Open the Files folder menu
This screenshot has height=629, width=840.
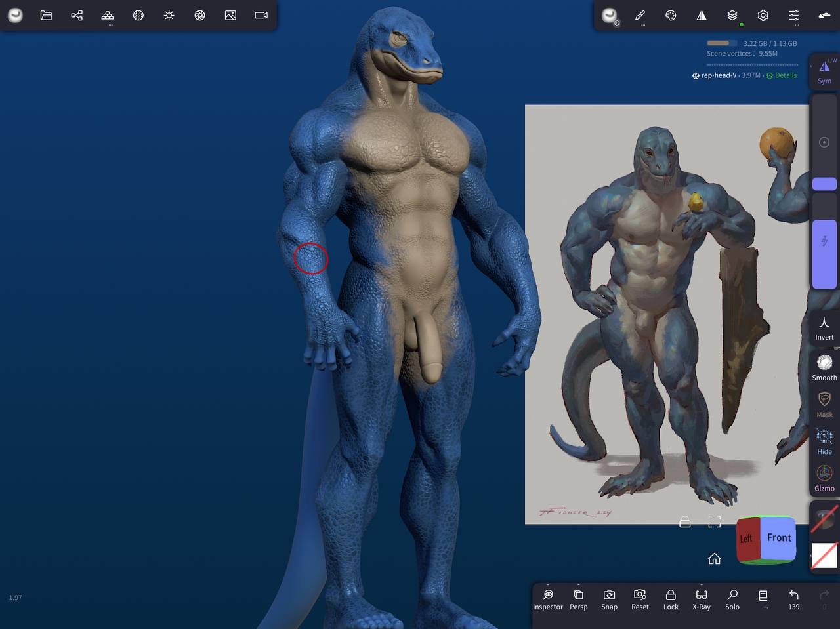pos(46,15)
